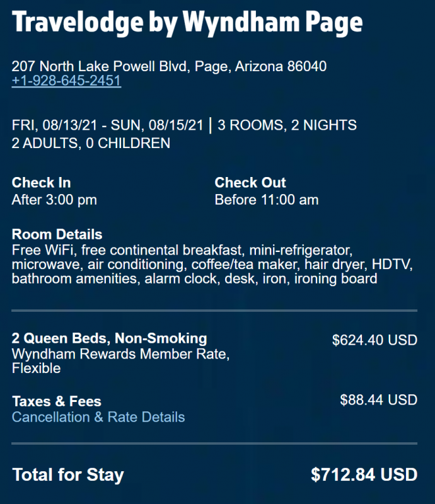Click the $88.44 USD taxes amount

(x=378, y=399)
